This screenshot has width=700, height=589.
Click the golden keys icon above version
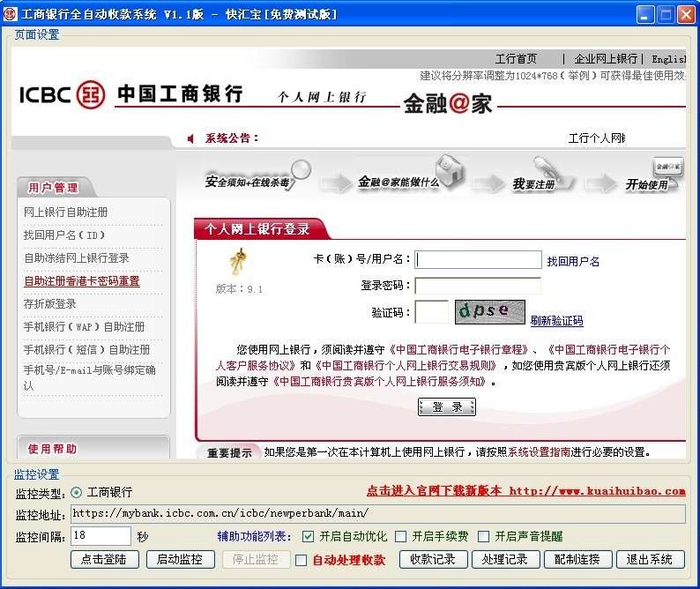coord(239,260)
